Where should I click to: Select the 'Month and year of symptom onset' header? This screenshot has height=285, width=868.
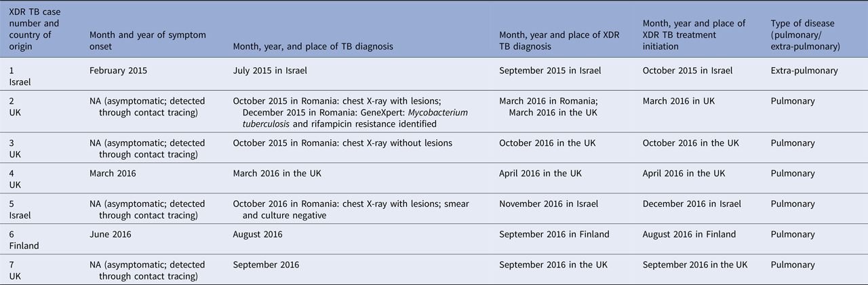pos(148,41)
